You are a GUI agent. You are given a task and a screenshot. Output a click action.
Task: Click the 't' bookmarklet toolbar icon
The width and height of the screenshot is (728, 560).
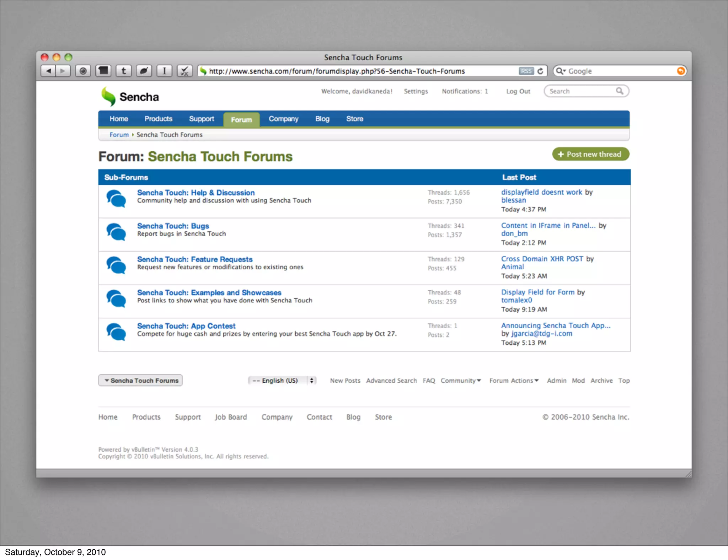click(x=124, y=71)
